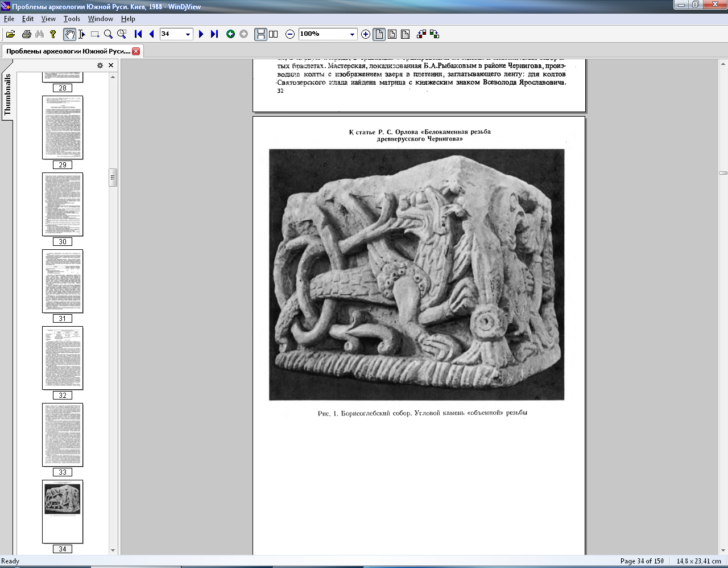
Task: Open the Edit menu
Action: pyautogui.click(x=28, y=19)
